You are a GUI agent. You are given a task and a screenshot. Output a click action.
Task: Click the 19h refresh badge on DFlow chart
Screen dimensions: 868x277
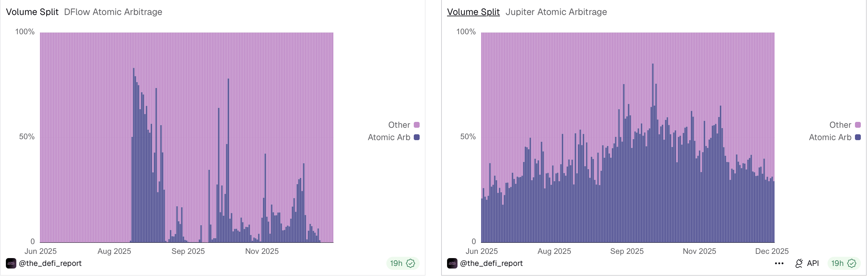coord(396,264)
